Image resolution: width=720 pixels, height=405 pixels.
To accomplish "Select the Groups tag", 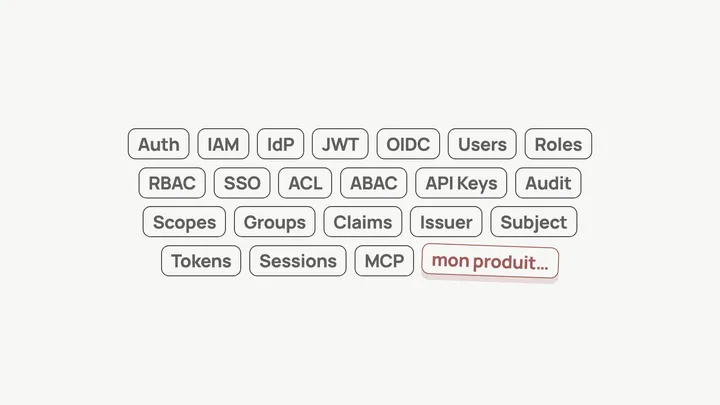I will click(274, 222).
